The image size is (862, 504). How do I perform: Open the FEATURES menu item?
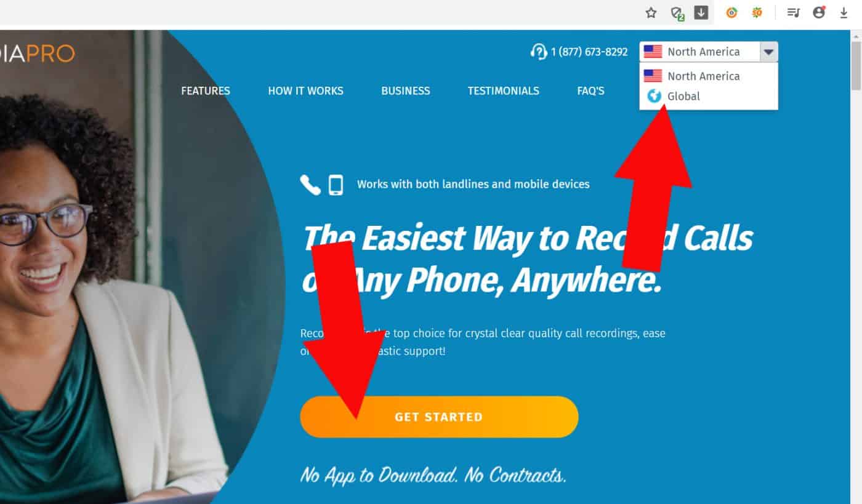[206, 91]
